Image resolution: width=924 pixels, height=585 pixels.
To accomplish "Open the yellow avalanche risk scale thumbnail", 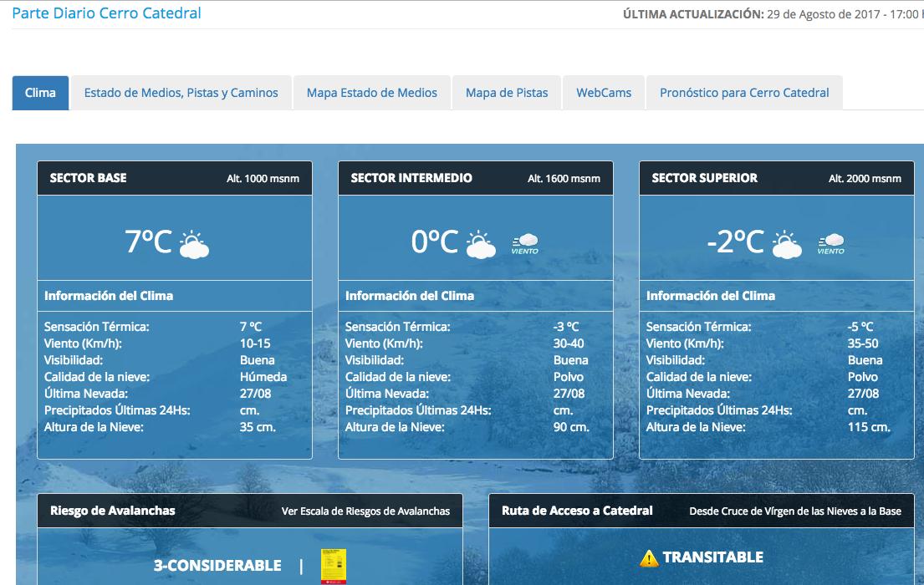I will coord(334,566).
